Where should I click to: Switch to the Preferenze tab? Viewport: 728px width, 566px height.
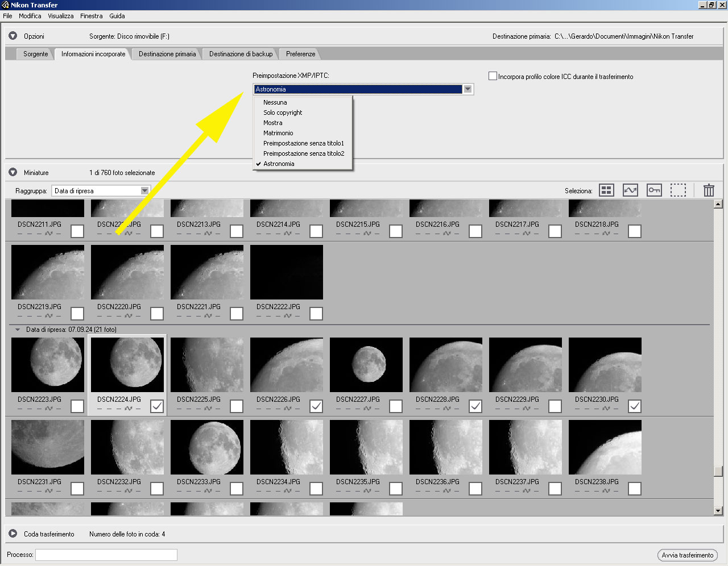pos(301,54)
